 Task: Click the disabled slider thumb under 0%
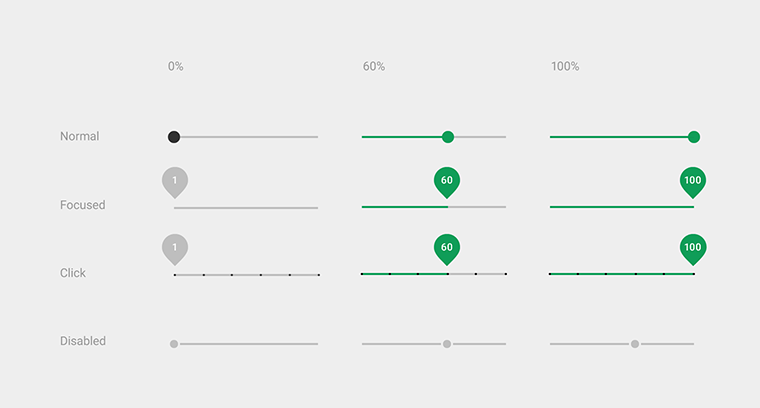point(174,344)
